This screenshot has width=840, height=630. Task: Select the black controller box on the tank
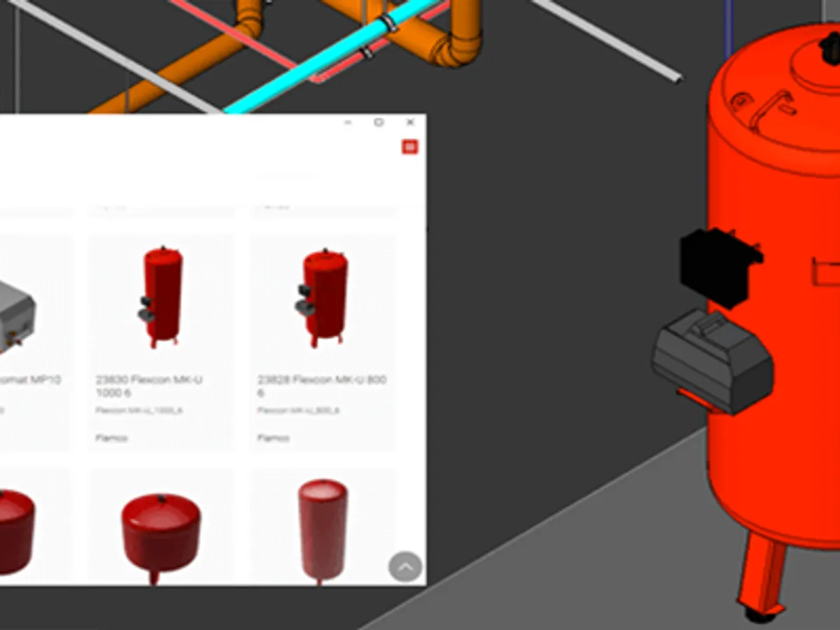717,266
